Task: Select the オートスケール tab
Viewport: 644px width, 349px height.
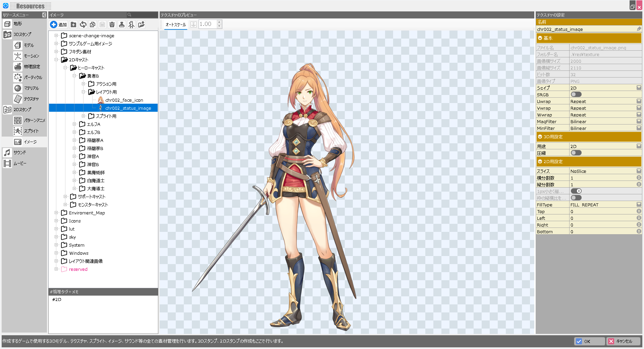Action: pos(175,24)
